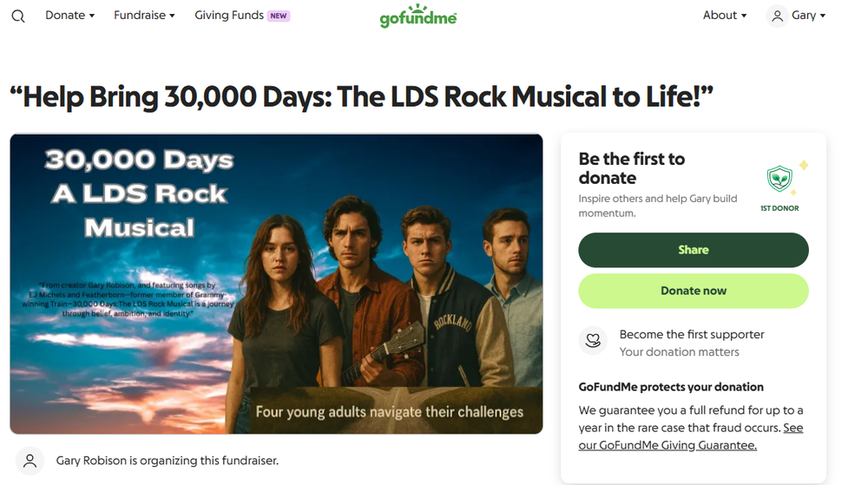Expand the Fundraise dropdown menu
The image size is (868, 485).
[x=144, y=16]
